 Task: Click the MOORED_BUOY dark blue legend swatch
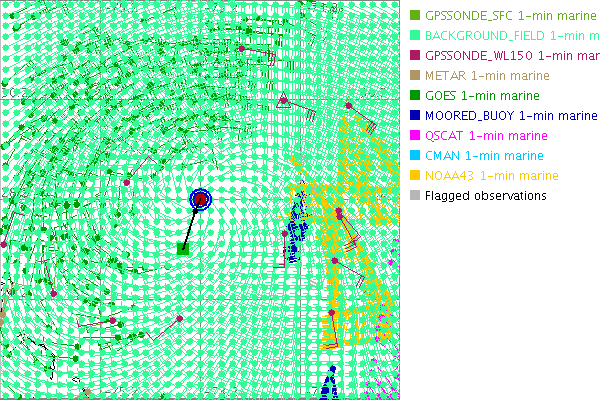tap(415, 116)
